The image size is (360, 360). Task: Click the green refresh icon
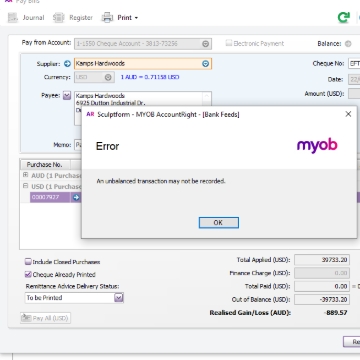pos(344,17)
